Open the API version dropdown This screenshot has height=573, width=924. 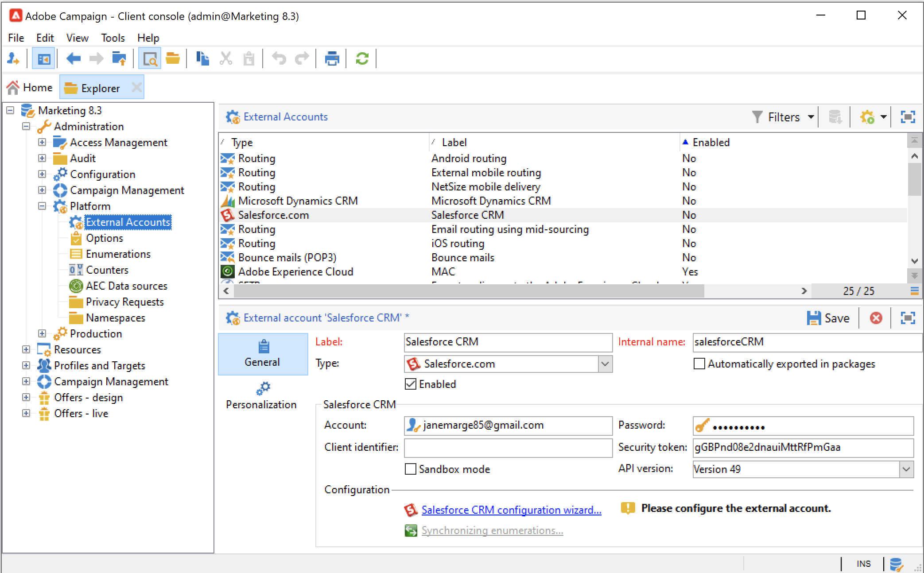click(x=906, y=469)
